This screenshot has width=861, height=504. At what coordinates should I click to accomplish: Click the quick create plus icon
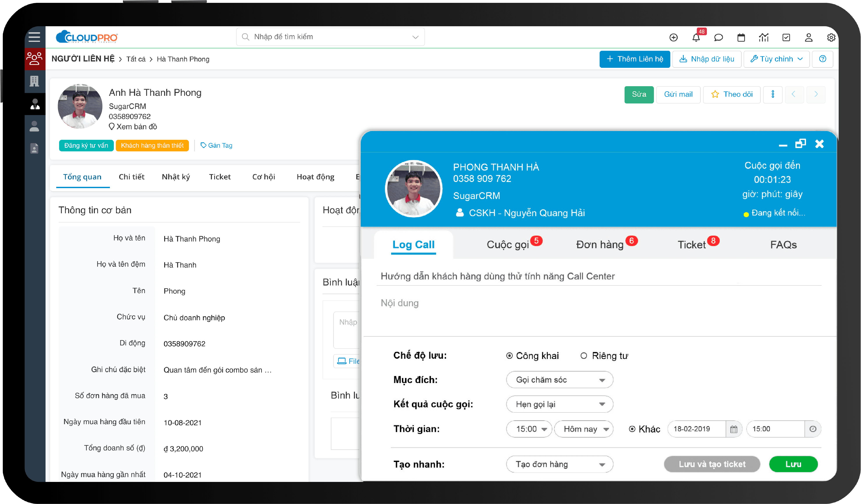click(x=673, y=37)
